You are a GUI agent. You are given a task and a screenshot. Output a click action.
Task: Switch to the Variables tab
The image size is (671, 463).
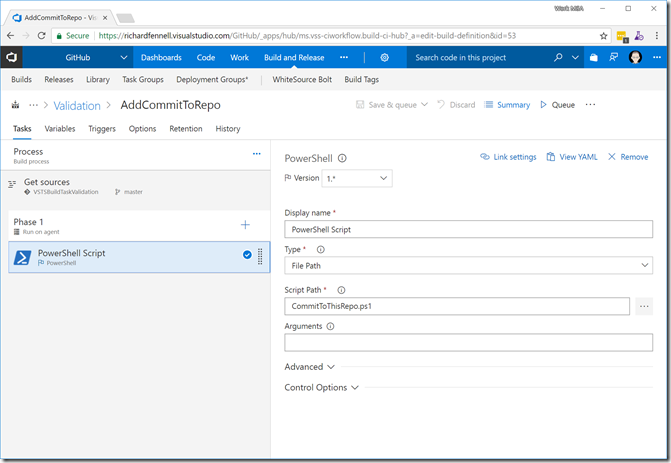60,129
